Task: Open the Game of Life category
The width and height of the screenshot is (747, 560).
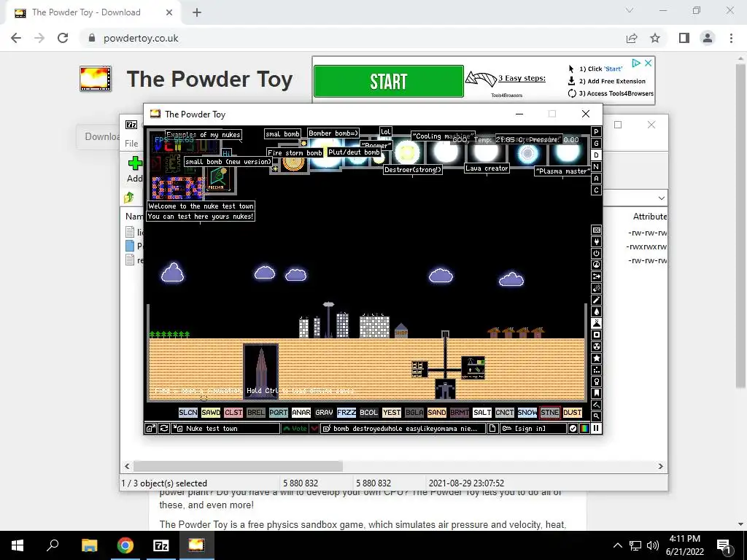Action: 596,370
